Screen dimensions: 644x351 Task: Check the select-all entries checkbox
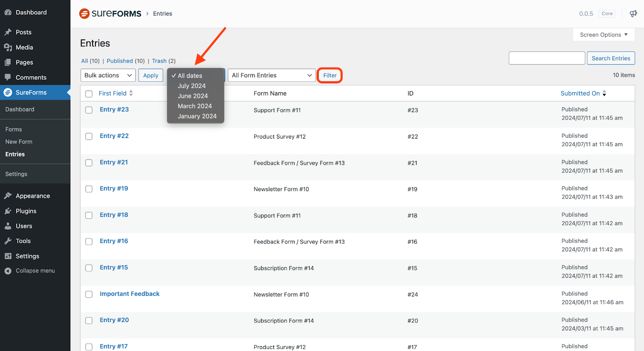point(89,94)
